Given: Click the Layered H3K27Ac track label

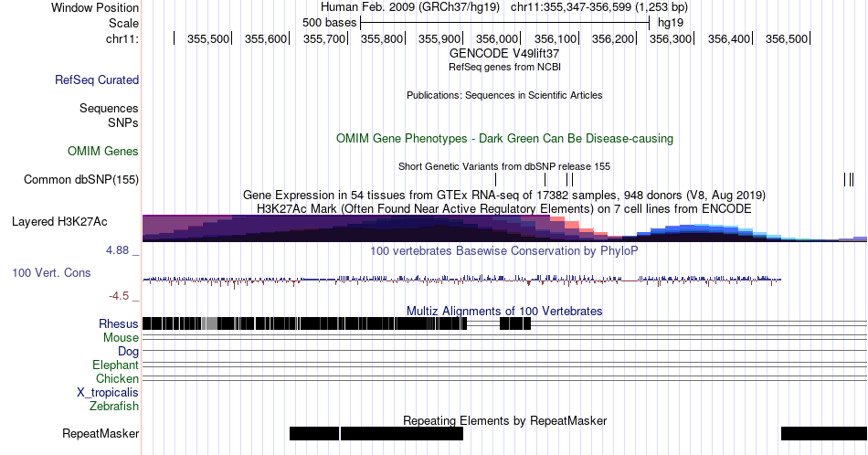Looking at the screenshot, I should point(59,221).
